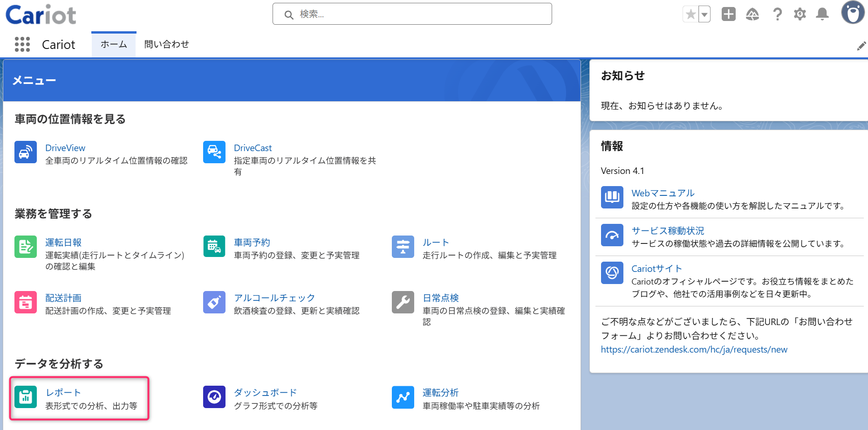
Task: Click the 運転分析 chart icon
Action: (x=403, y=397)
